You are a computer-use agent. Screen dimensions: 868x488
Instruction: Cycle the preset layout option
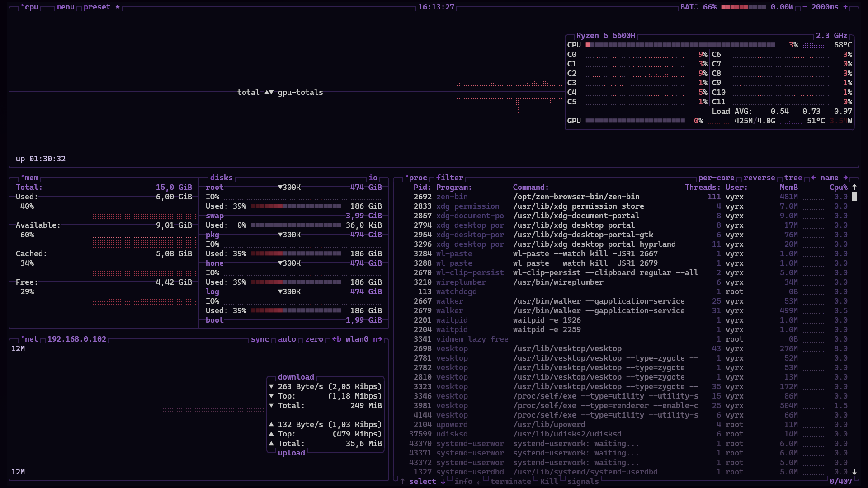pyautogui.click(x=97, y=7)
